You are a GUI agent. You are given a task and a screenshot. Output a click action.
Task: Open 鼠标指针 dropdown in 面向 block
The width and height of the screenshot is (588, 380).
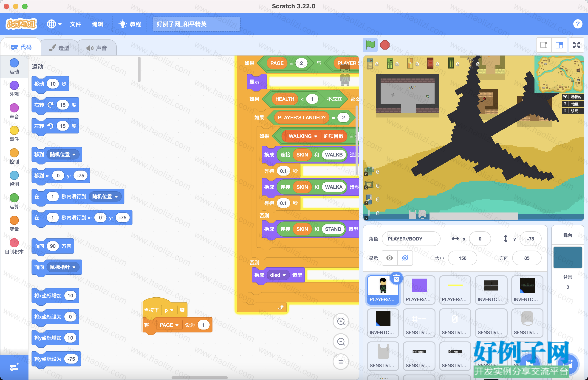pyautogui.click(x=62, y=267)
